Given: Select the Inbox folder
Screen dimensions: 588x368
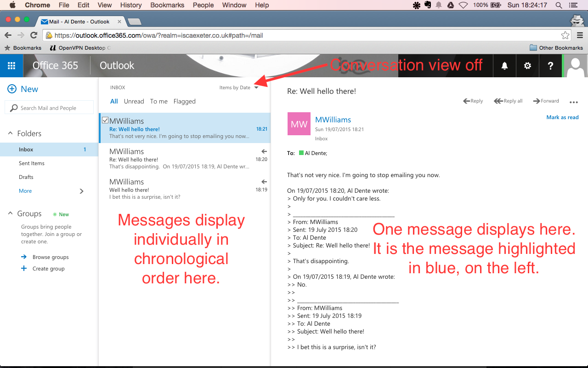Looking at the screenshot, I should click(49, 149).
